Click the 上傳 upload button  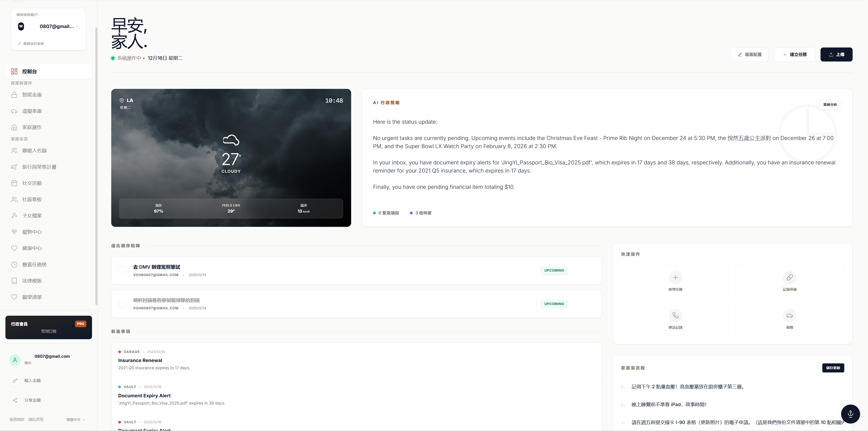click(836, 54)
